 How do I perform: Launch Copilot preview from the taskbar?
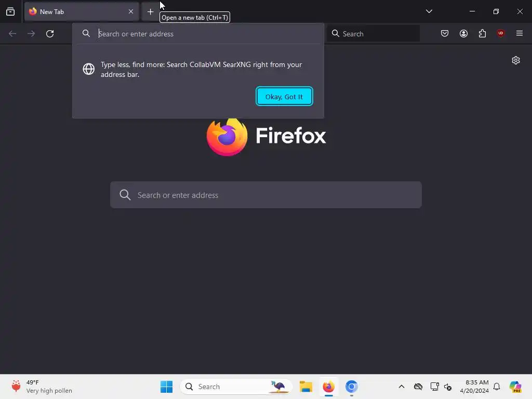point(515,387)
